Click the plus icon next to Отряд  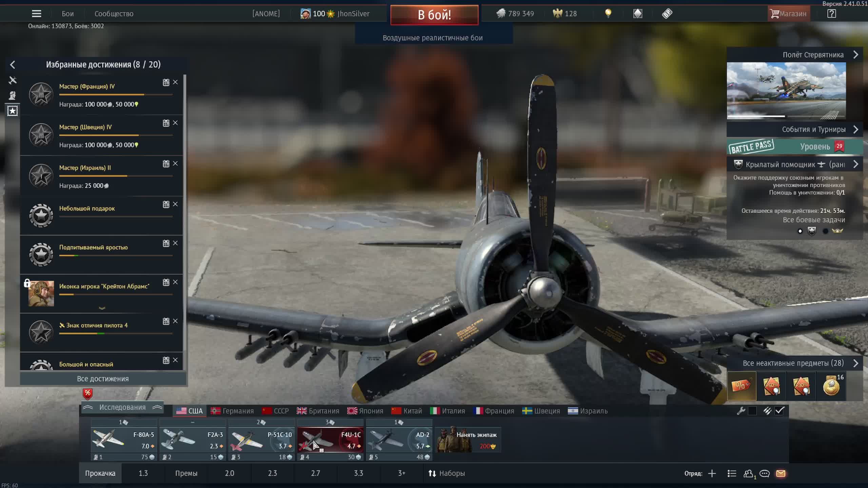pyautogui.click(x=712, y=473)
